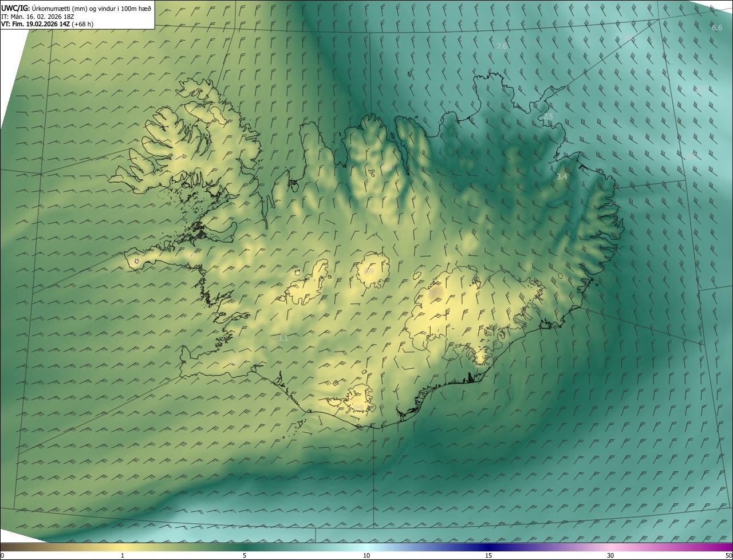Click the colorbar tick label "0"
The height and width of the screenshot is (560, 733).
[2, 556]
